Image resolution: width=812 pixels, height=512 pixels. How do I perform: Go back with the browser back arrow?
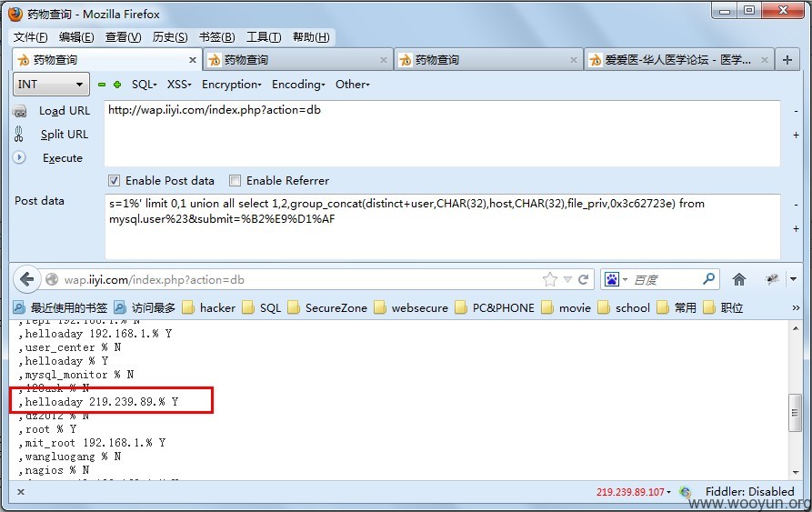26,279
